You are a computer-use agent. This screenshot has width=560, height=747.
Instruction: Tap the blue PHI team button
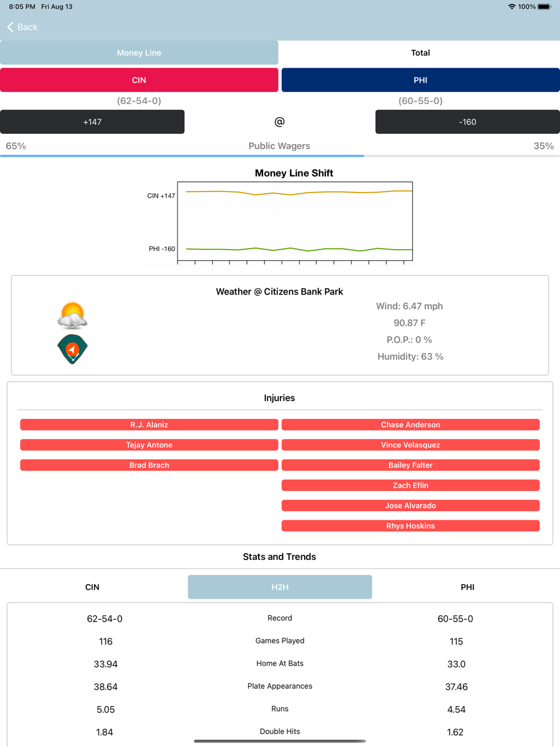pyautogui.click(x=421, y=80)
